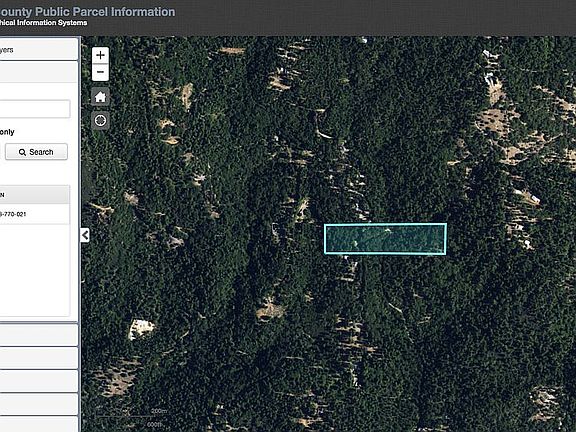Zoom in on the map

coord(100,55)
